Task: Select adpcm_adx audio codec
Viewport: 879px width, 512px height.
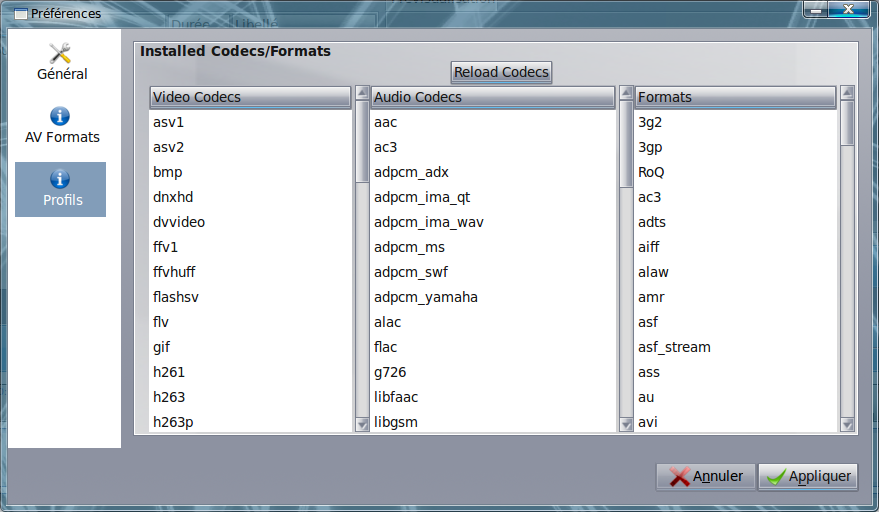Action: pyautogui.click(x=493, y=172)
